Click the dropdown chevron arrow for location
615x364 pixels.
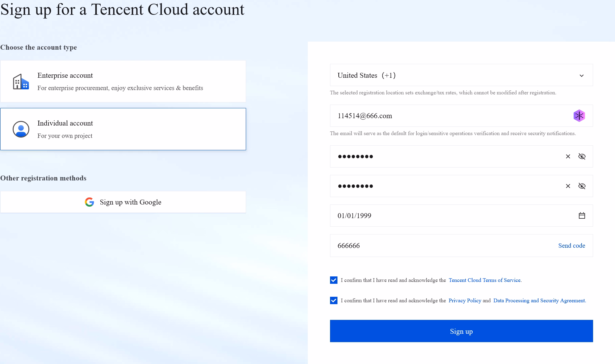(x=581, y=76)
